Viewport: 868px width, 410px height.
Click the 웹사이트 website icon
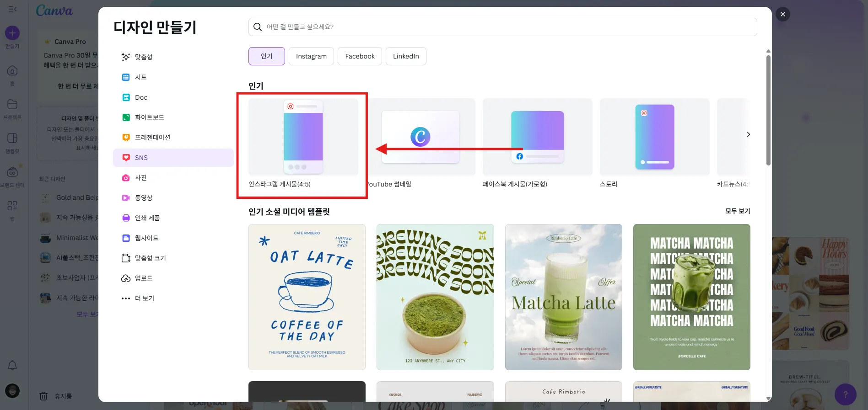[x=126, y=238]
